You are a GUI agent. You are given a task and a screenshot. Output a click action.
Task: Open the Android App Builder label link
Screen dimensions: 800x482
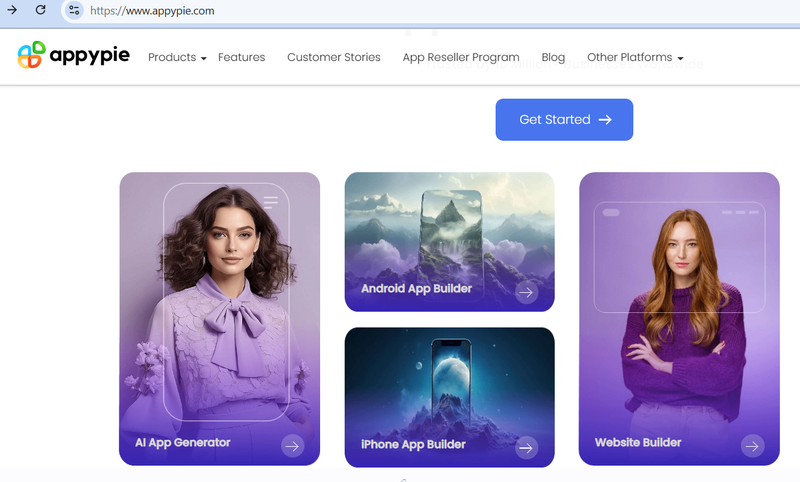click(x=416, y=289)
